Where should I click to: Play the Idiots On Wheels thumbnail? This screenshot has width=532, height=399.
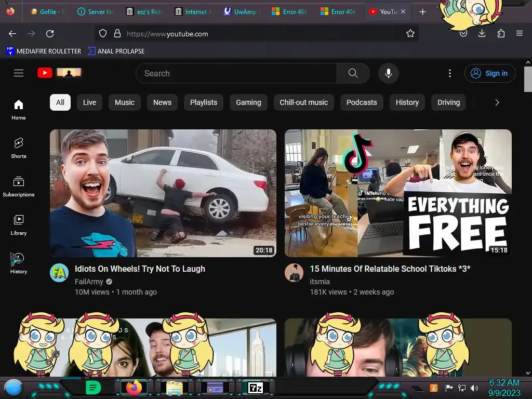pyautogui.click(x=163, y=193)
